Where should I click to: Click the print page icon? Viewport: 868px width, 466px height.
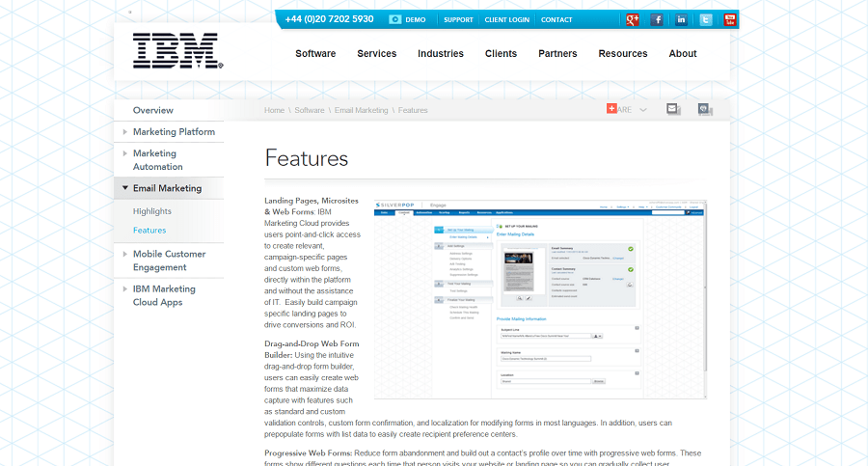[704, 109]
